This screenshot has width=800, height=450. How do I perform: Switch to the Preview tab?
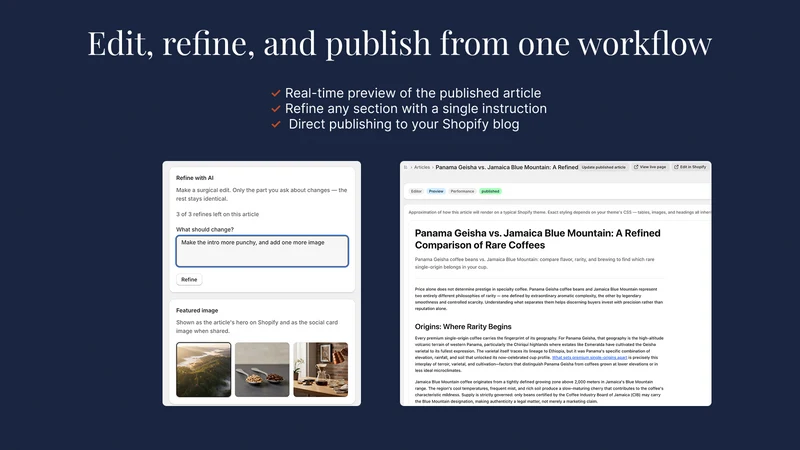coord(436,191)
